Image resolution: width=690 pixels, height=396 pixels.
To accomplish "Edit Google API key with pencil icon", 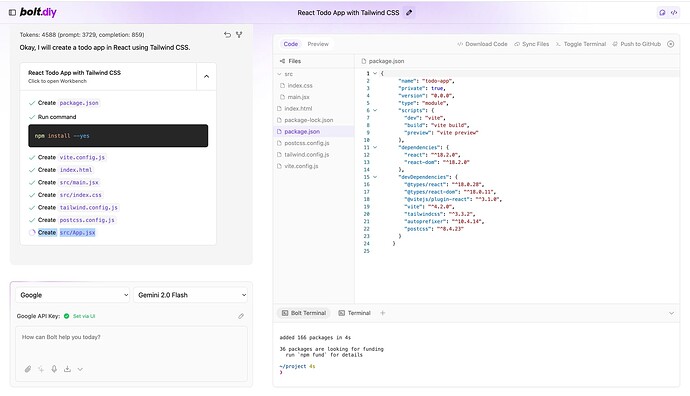I will click(x=241, y=316).
